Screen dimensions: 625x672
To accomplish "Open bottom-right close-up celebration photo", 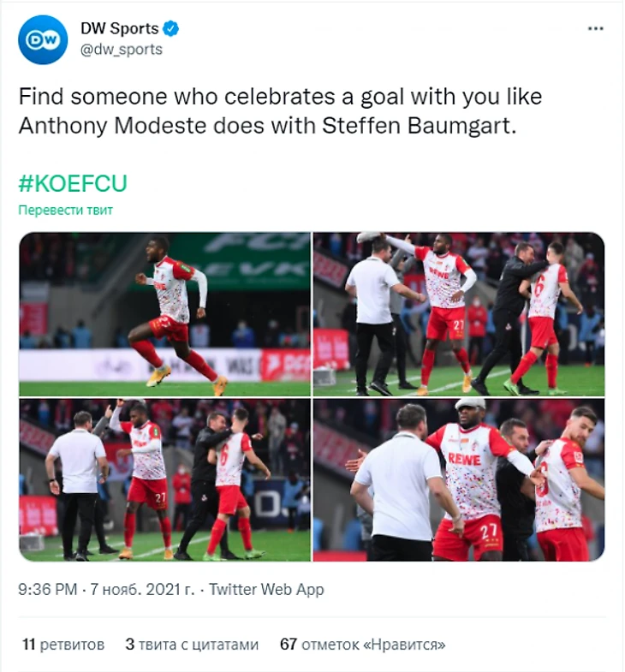I will [x=459, y=479].
